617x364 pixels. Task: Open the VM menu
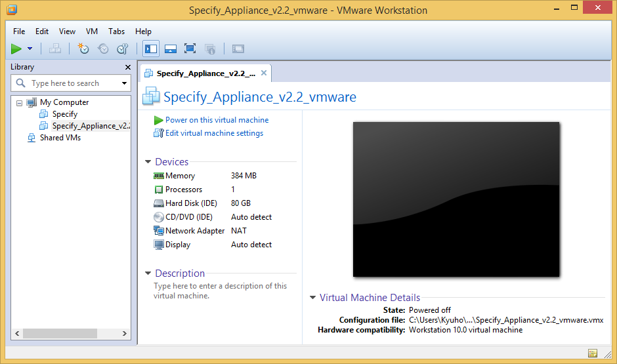[x=92, y=31]
